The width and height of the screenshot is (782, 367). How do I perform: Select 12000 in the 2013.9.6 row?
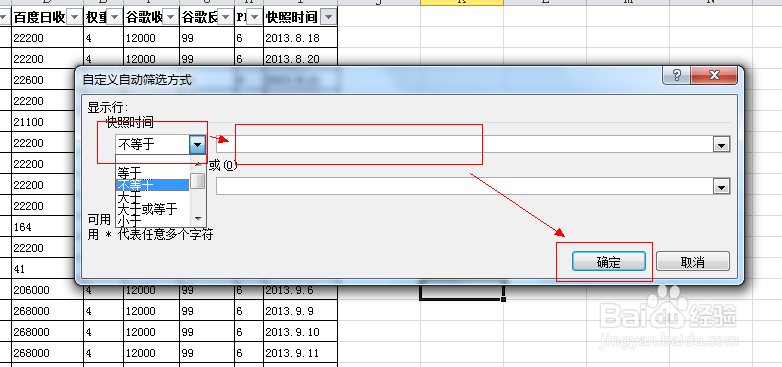point(152,290)
